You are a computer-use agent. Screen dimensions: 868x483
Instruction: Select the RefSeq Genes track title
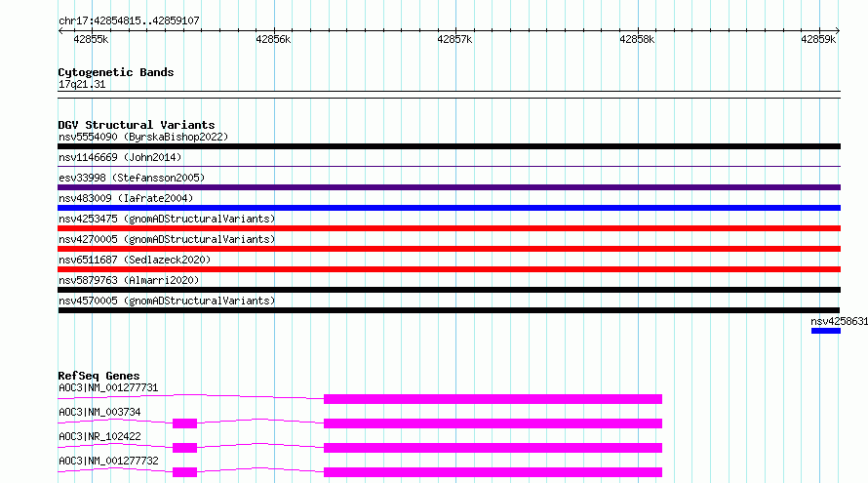pyautogui.click(x=99, y=376)
